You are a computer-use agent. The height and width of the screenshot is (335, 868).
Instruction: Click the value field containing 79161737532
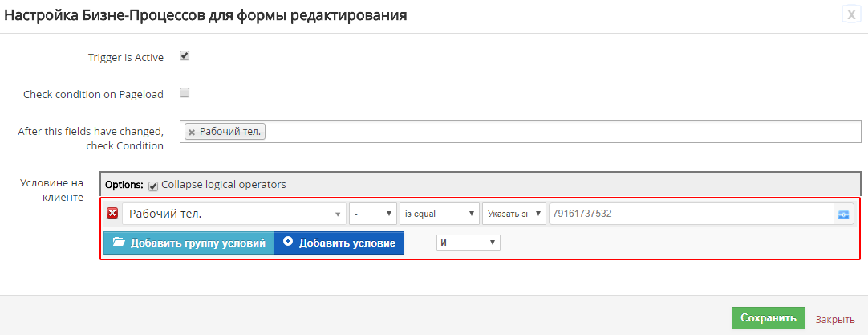click(690, 214)
